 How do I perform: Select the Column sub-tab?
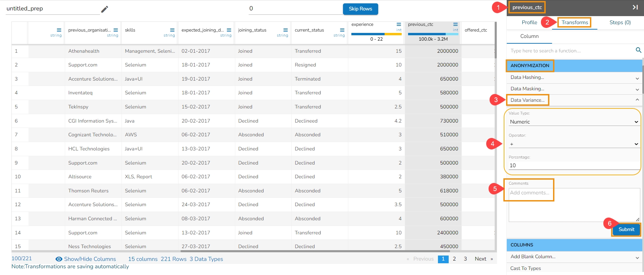coord(529,36)
